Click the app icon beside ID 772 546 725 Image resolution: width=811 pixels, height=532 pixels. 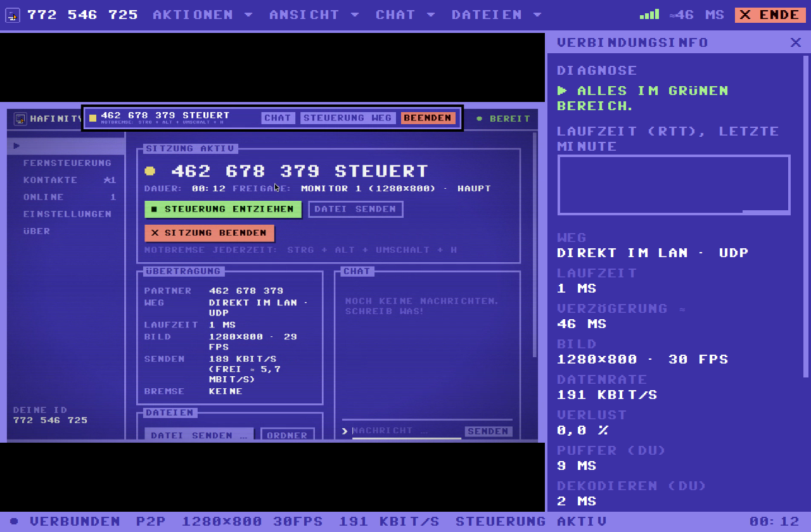13,15
